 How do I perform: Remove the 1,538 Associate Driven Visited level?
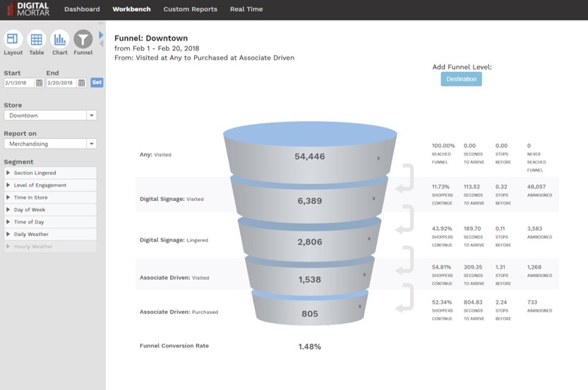pos(364,274)
